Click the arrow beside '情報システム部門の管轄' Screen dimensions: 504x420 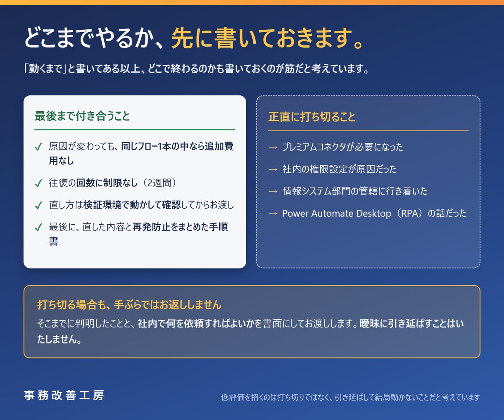pos(273,191)
